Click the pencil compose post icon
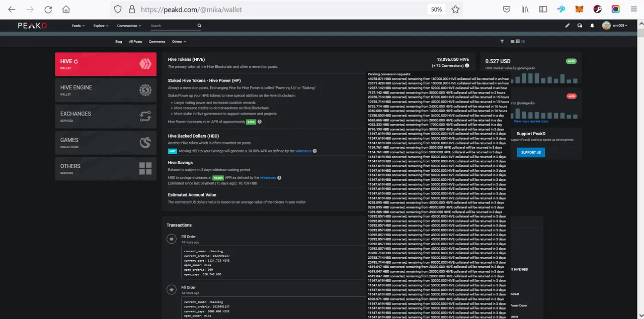The image size is (644, 319). 568,26
